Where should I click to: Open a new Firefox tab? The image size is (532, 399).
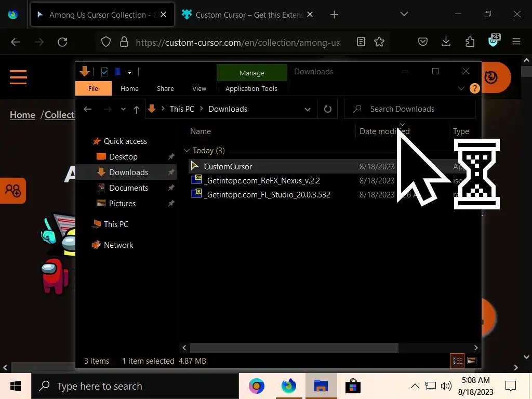[x=334, y=14]
